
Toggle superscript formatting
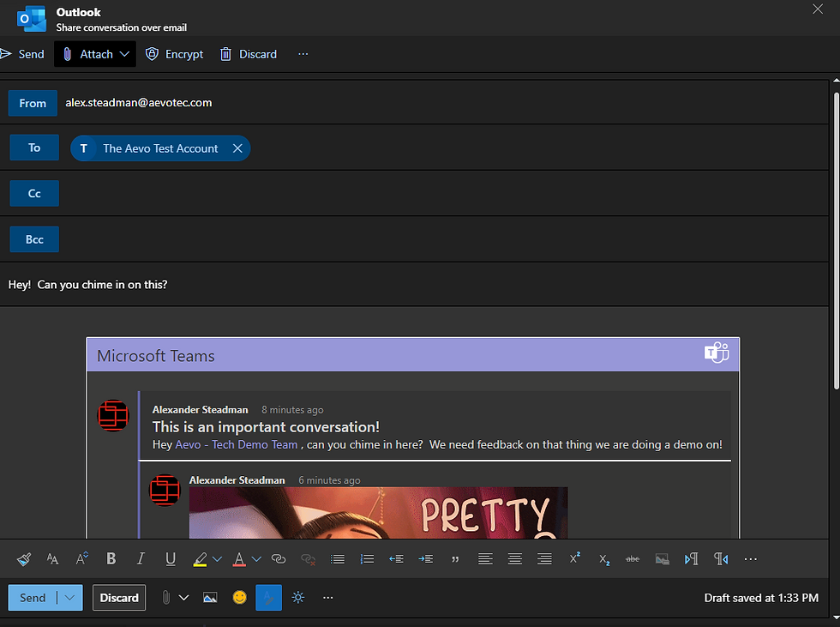pyautogui.click(x=575, y=558)
